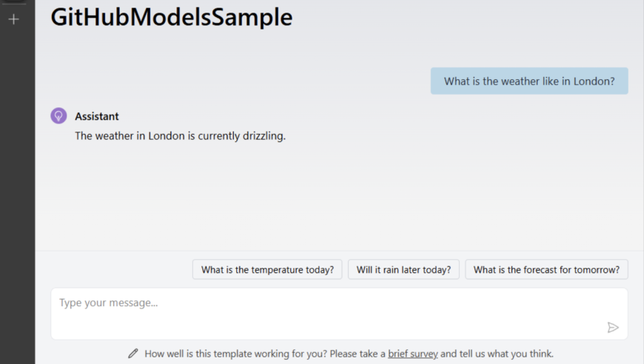This screenshot has width=644, height=364.
Task: Click the "and tell us what you think" text
Action: (x=497, y=354)
